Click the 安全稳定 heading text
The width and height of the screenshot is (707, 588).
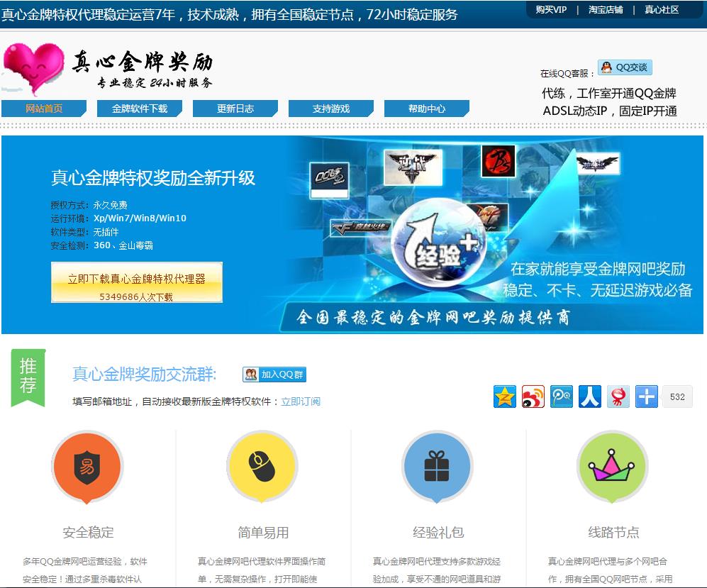(89, 533)
